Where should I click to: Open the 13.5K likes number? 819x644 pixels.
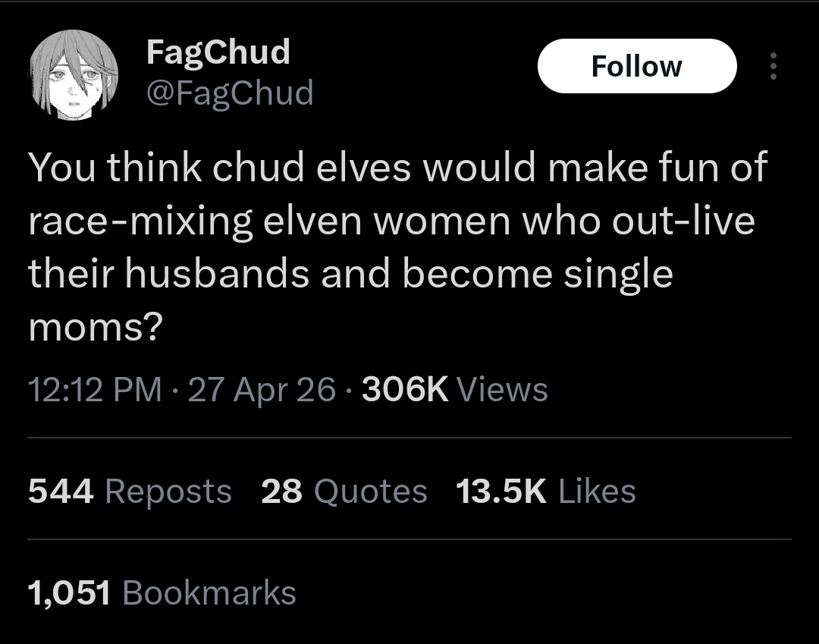[x=501, y=492]
